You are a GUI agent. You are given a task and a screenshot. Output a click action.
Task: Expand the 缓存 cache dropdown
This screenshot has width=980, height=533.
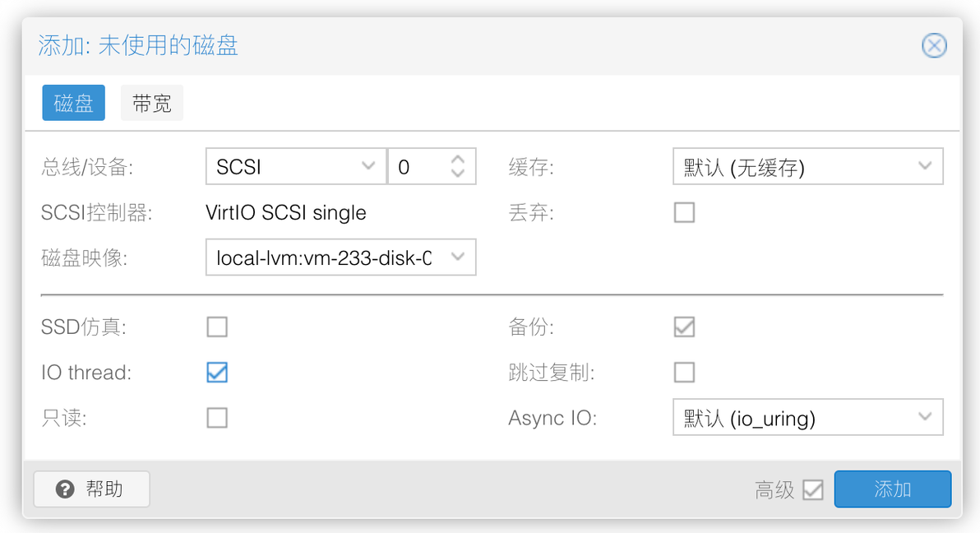pos(925,167)
